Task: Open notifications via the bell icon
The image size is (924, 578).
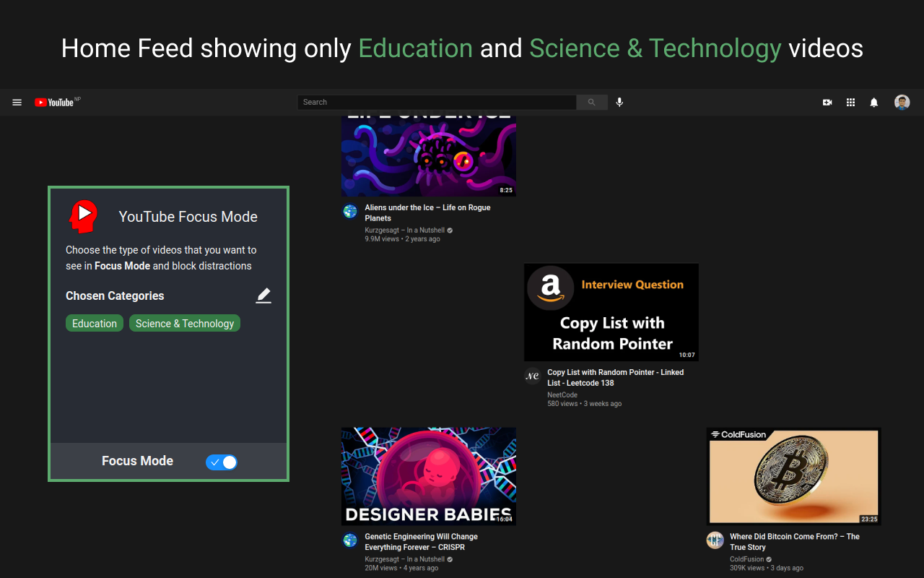Action: pos(873,102)
